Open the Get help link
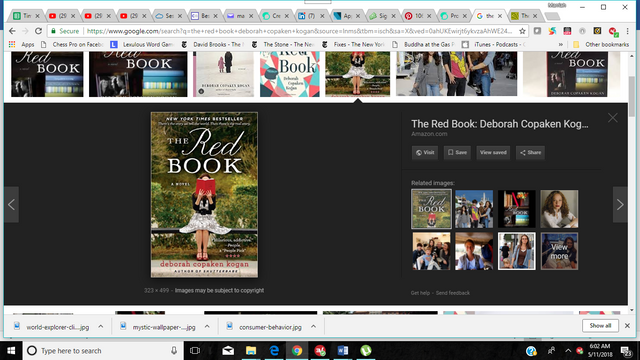This screenshot has height=360, width=640. click(420, 293)
